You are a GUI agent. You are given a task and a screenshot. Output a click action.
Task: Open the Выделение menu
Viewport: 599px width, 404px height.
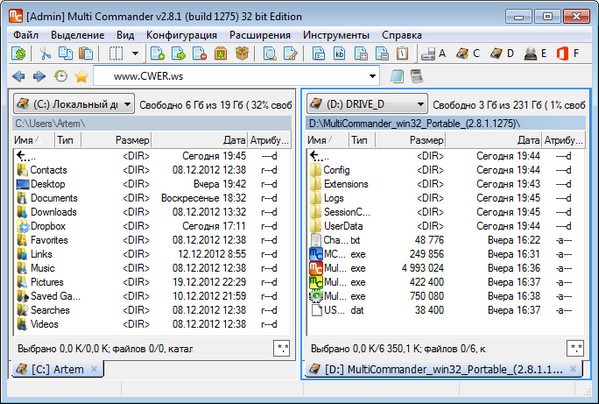coord(78,35)
